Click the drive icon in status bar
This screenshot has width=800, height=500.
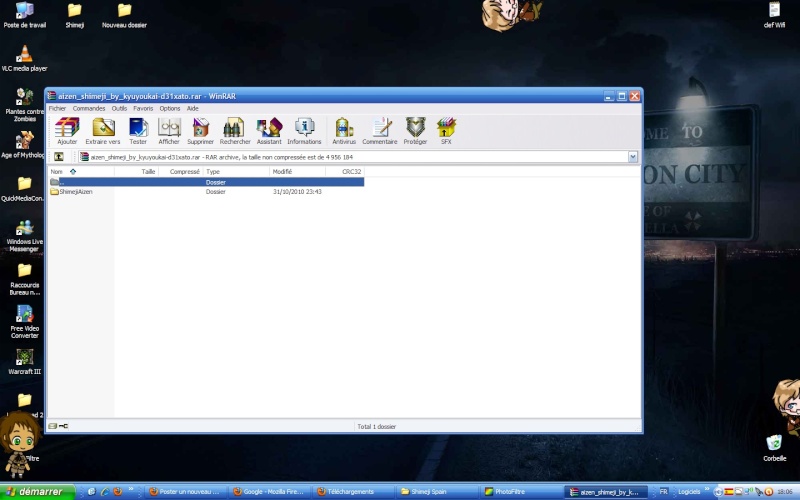[x=53, y=426]
